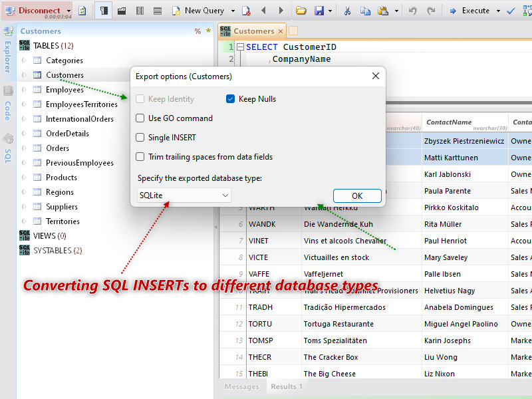Enable the Use GO command checkbox
The image size is (532, 399).
[x=140, y=118]
